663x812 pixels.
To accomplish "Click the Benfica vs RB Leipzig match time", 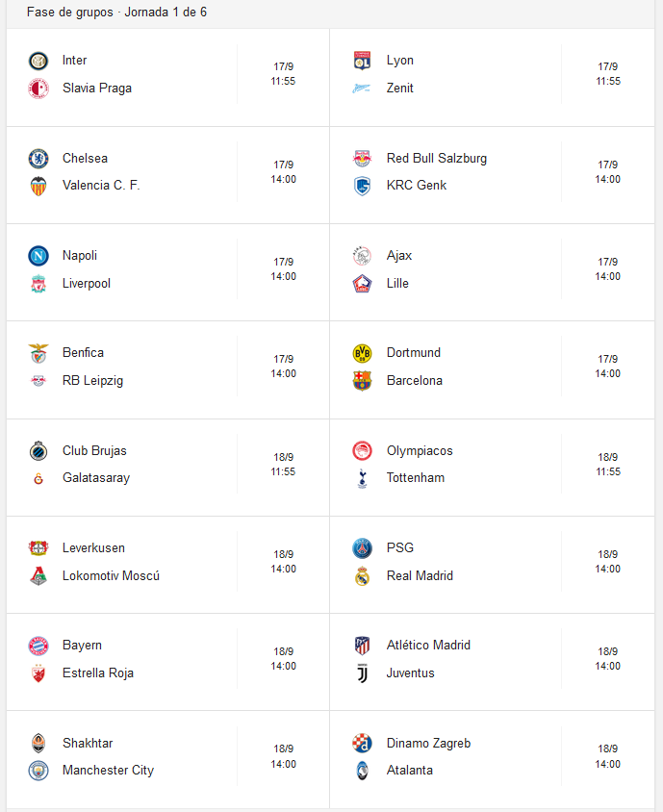I will (x=283, y=374).
